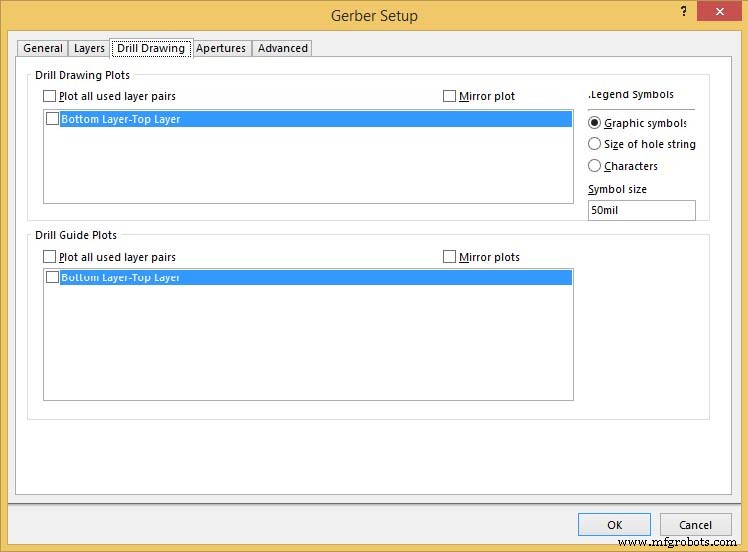Tick the Bottom Layer-Top Layer checkbox in Drill Guide Plots
748x552 pixels.
[x=52, y=277]
